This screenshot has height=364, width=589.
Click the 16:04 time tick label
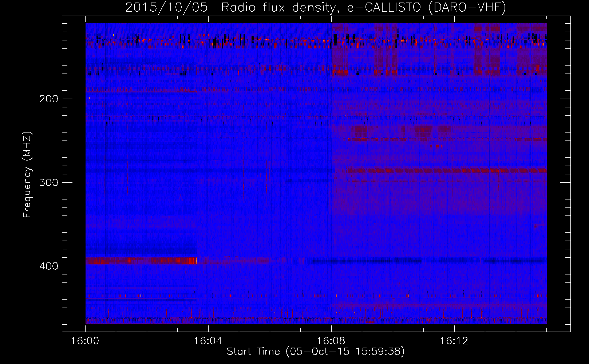coord(208,341)
